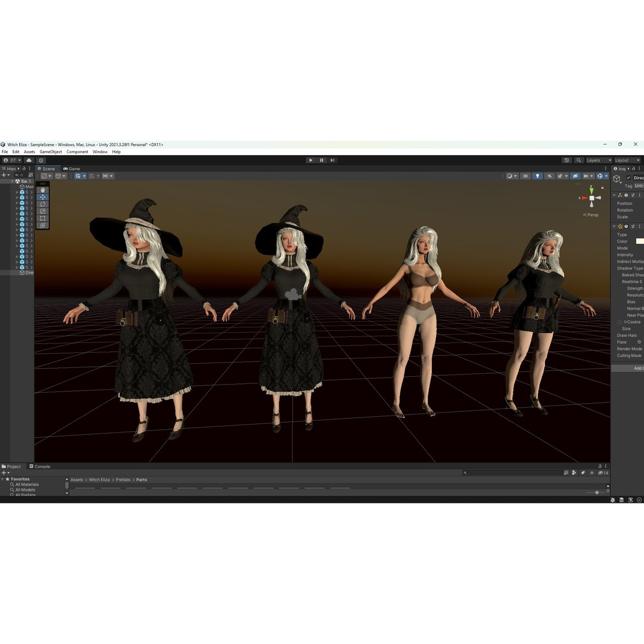Select the Move tool
Image resolution: width=644 pixels, height=644 pixels.
coord(43,197)
